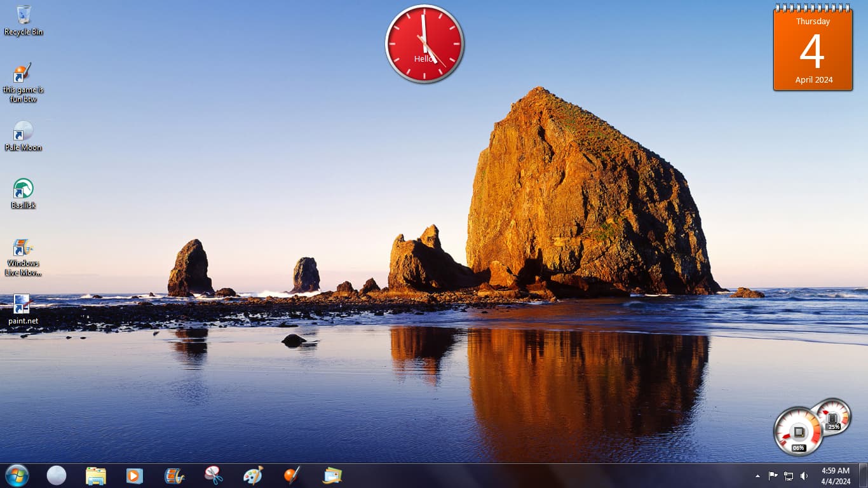The height and width of the screenshot is (488, 868).
Task: Select the paint.net desktop shortcut
Action: click(x=24, y=309)
